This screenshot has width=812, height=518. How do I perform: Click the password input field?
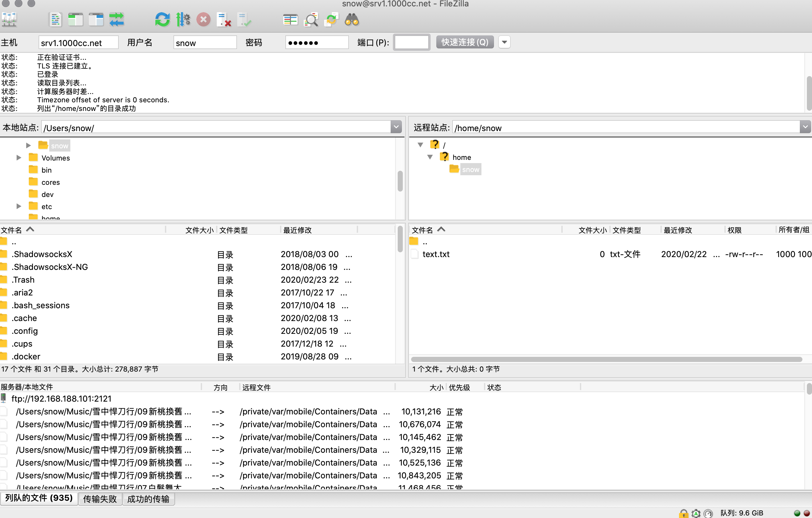click(316, 43)
